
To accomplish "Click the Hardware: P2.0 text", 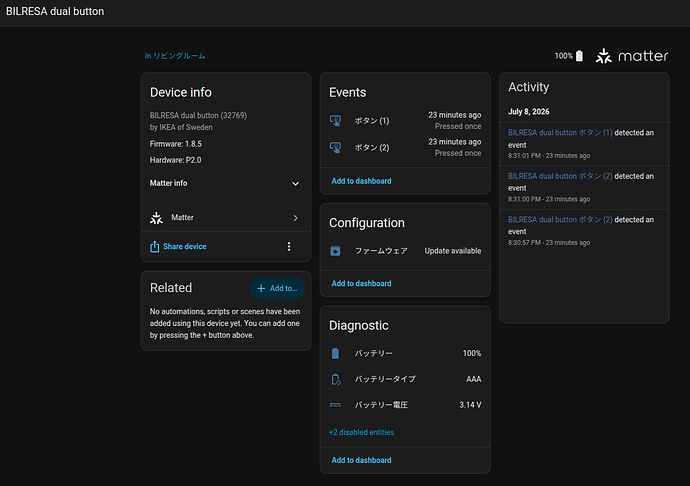I will 175,160.
